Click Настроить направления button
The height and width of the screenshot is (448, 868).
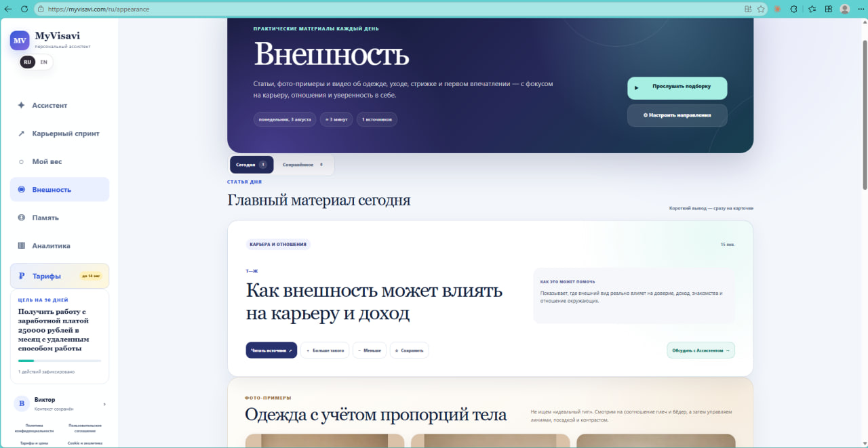pos(677,115)
